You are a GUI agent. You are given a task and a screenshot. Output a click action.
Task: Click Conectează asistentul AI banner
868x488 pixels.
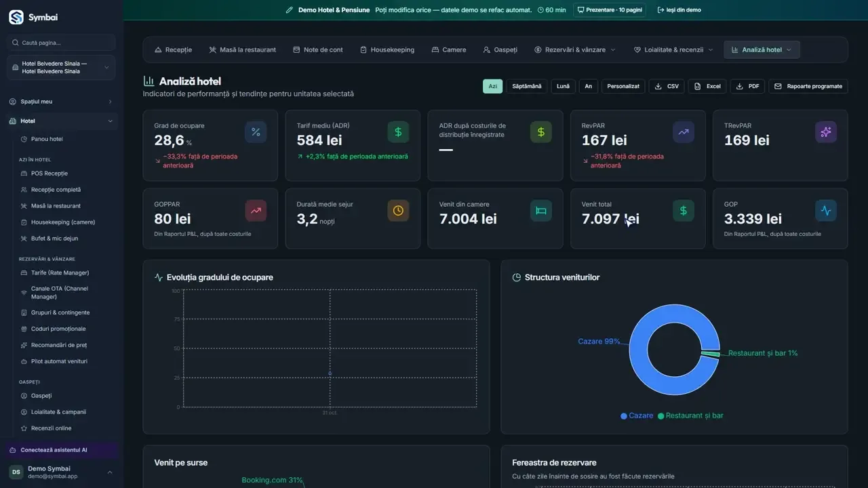61,450
